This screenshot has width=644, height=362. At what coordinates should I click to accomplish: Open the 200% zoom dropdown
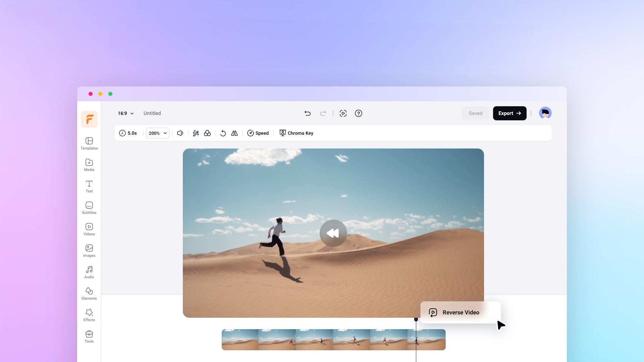coord(157,133)
